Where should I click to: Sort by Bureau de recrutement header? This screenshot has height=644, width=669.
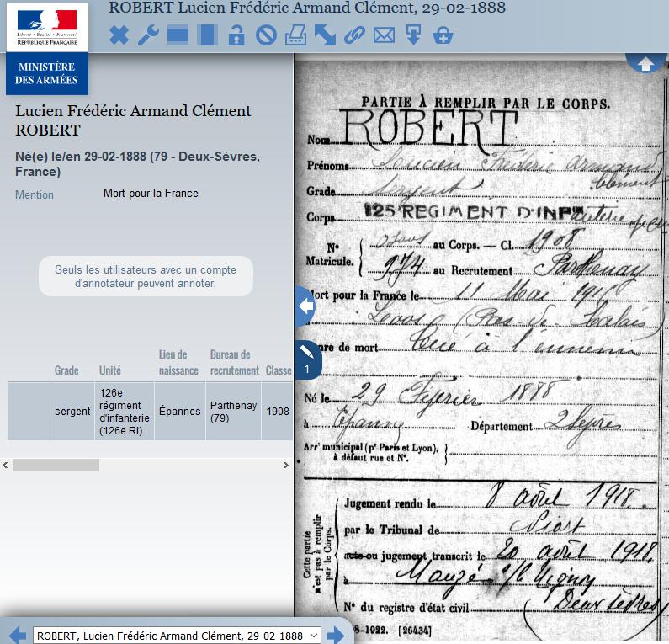click(x=234, y=362)
